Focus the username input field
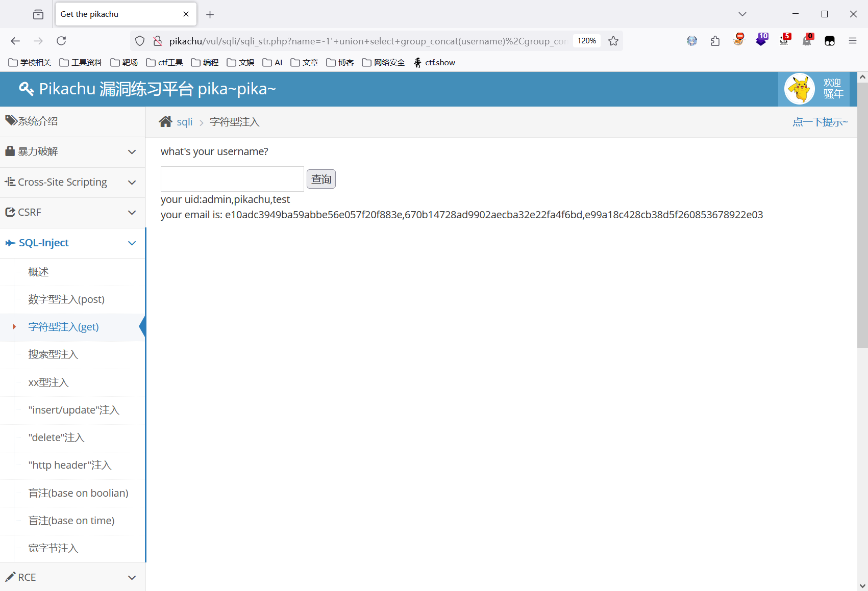The width and height of the screenshot is (868, 591). pos(232,179)
